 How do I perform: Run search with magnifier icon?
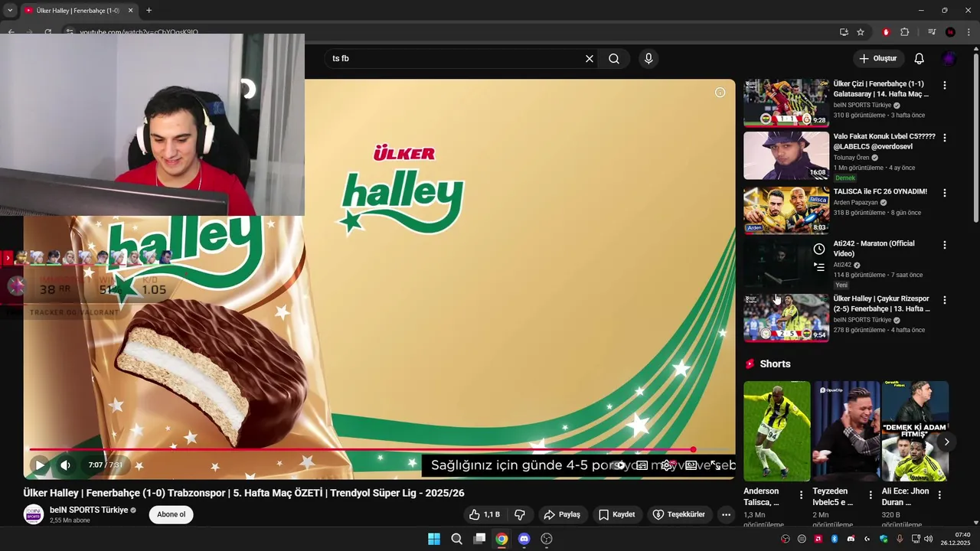point(614,59)
